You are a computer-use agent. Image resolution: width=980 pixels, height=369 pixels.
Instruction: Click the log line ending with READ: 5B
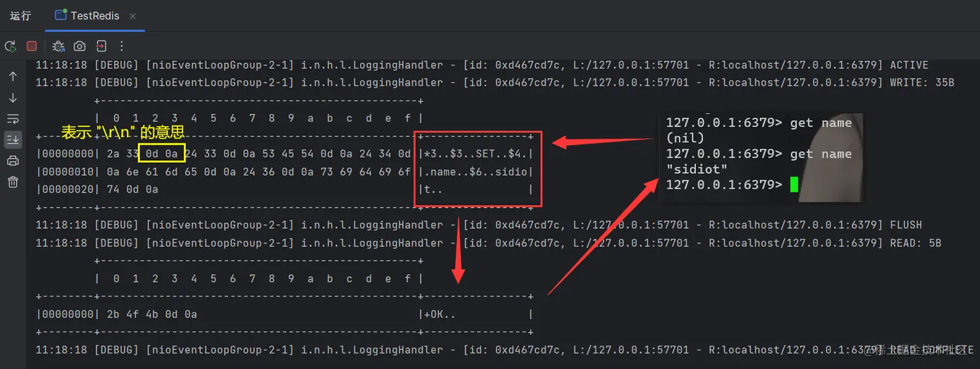pyautogui.click(x=489, y=243)
